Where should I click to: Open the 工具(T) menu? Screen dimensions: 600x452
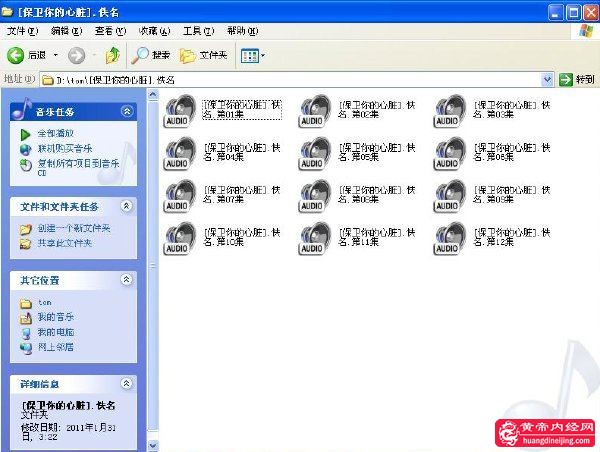pyautogui.click(x=199, y=31)
